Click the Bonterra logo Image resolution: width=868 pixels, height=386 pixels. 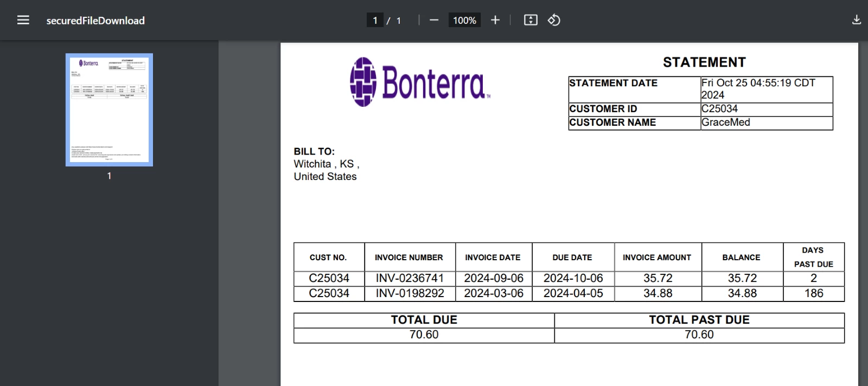[420, 82]
